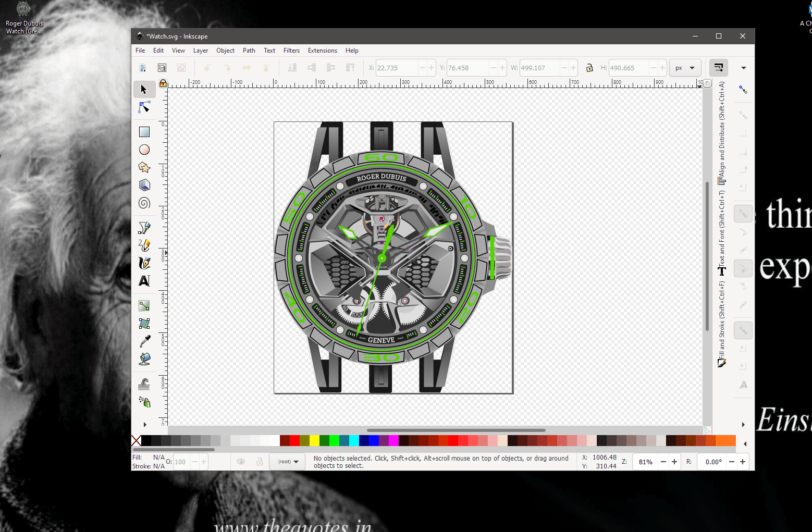Viewport: 812px width, 532px height.
Task: Select the Gradient tool
Action: (144, 306)
